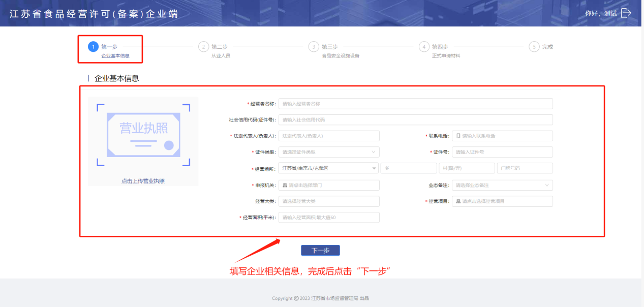Screen dimensions: 644x307
Task: Click step 2 circle icon 第二步
Action: point(203,47)
